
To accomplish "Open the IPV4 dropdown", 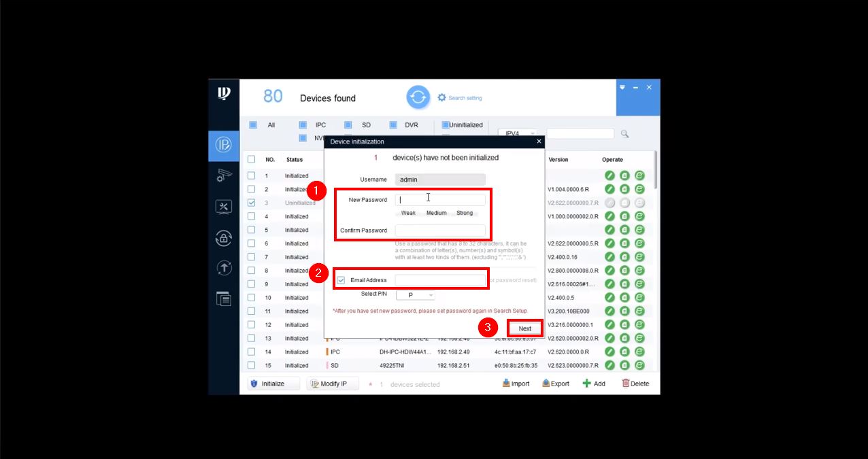I will [x=518, y=134].
